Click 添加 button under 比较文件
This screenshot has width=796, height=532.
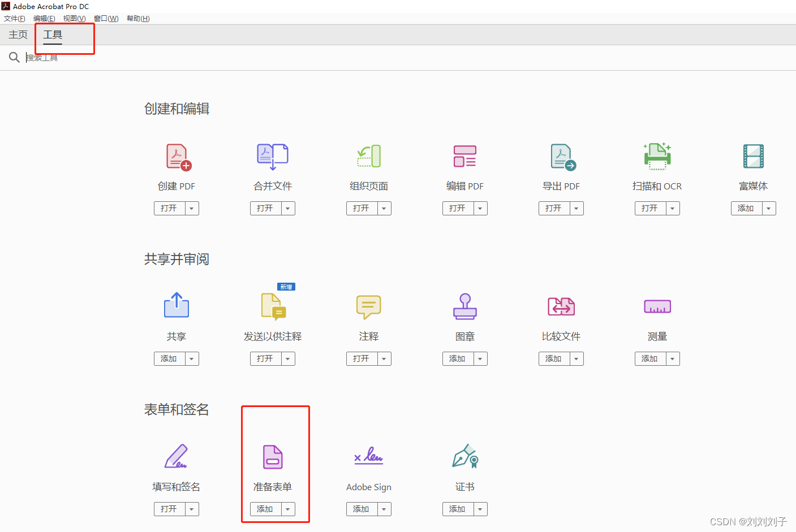click(x=554, y=358)
